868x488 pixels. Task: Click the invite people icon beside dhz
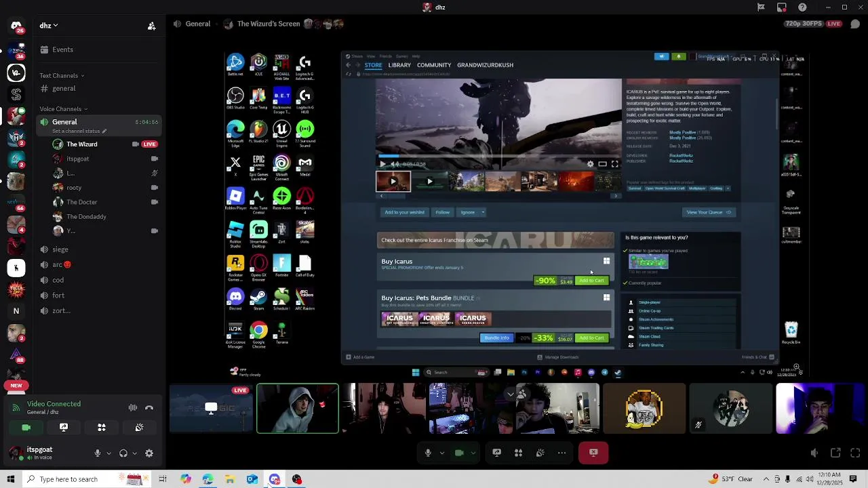[152, 26]
